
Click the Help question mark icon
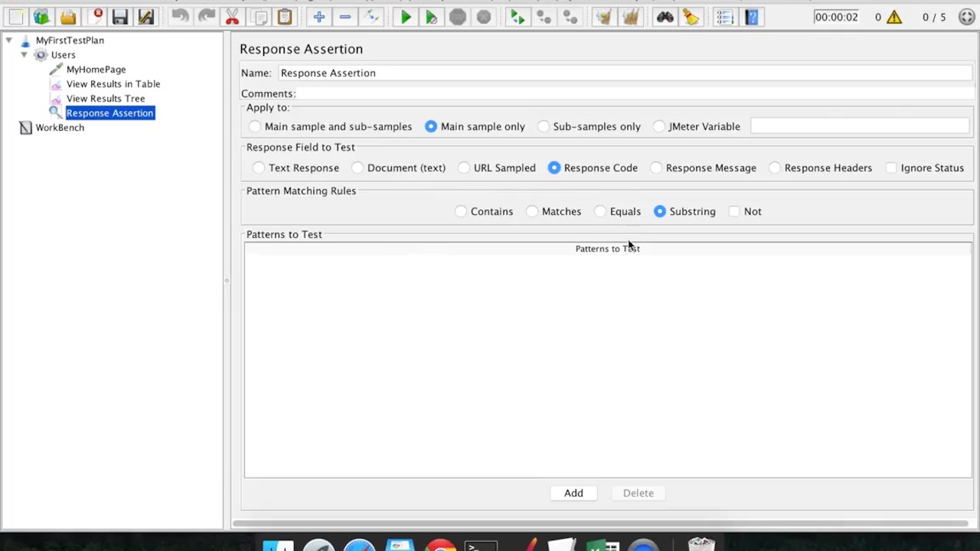[x=751, y=17]
